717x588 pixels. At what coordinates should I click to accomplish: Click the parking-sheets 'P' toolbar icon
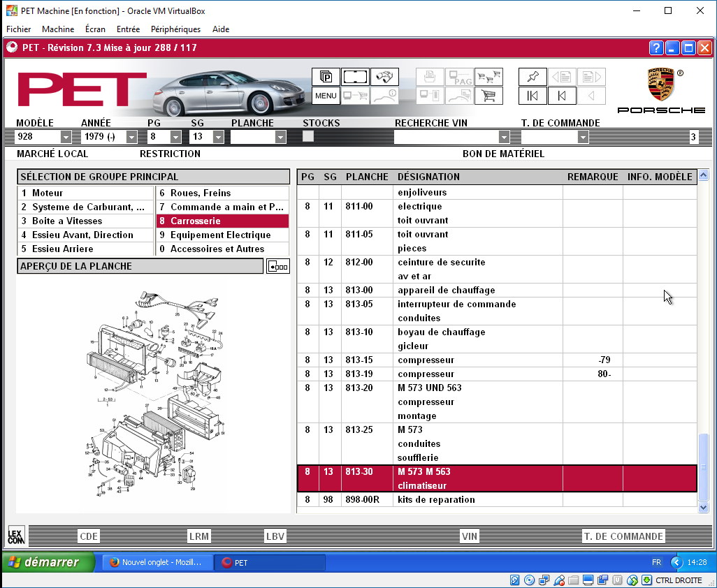point(326,77)
